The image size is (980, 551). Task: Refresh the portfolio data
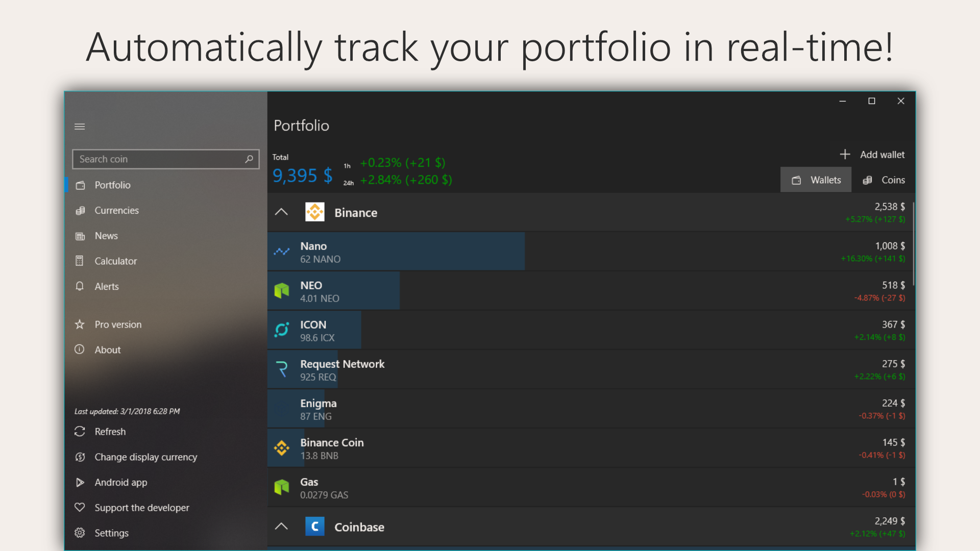tap(110, 432)
